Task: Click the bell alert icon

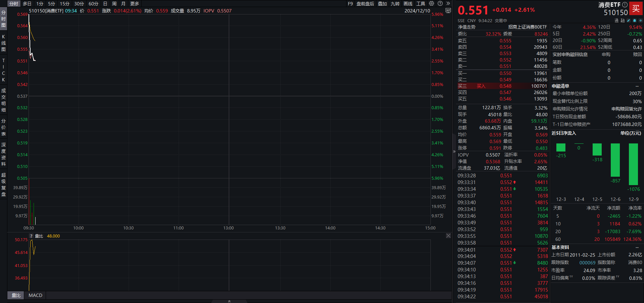Action: pyautogui.click(x=635, y=20)
